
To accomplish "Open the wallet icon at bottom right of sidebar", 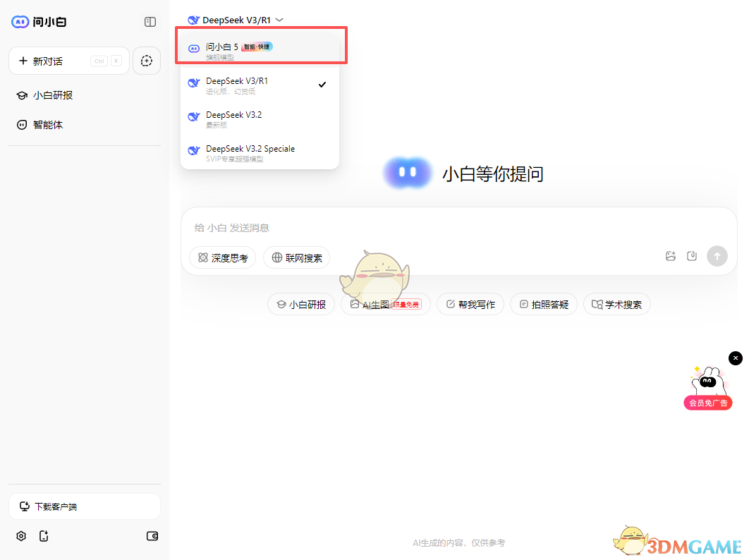I will [x=152, y=536].
